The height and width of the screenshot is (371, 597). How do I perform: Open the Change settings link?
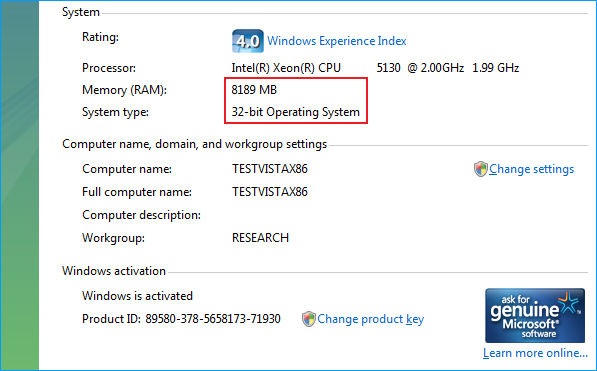pos(532,169)
